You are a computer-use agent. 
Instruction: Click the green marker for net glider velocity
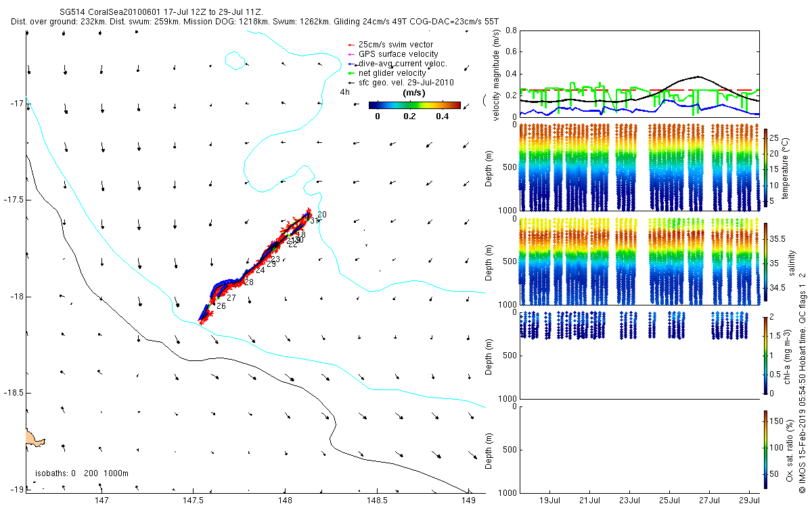(x=350, y=73)
